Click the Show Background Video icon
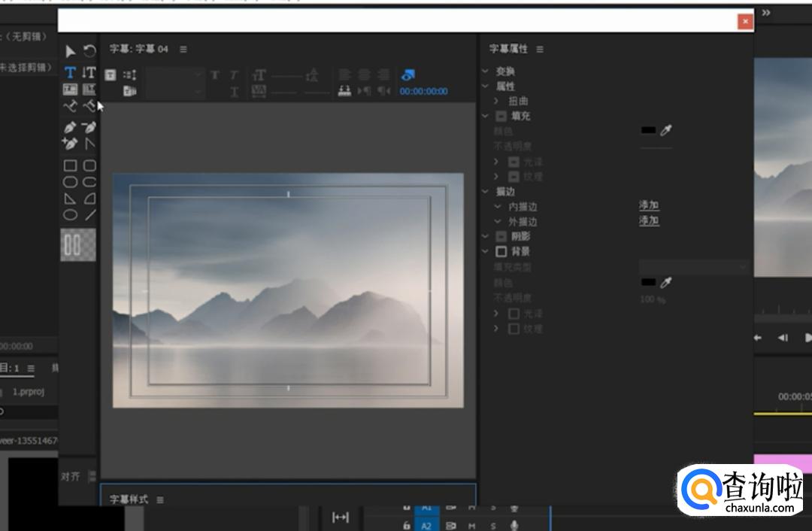812x531 pixels. [408, 74]
